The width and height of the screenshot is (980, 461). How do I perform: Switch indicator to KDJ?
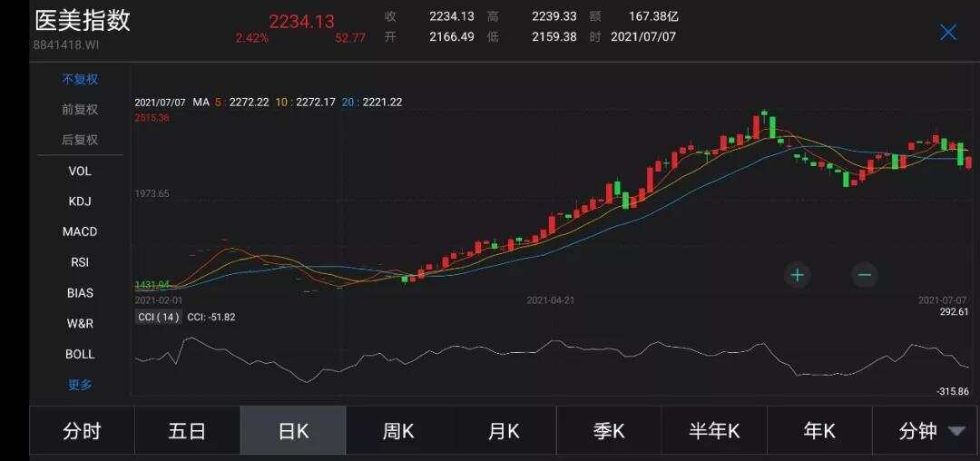coord(80,201)
